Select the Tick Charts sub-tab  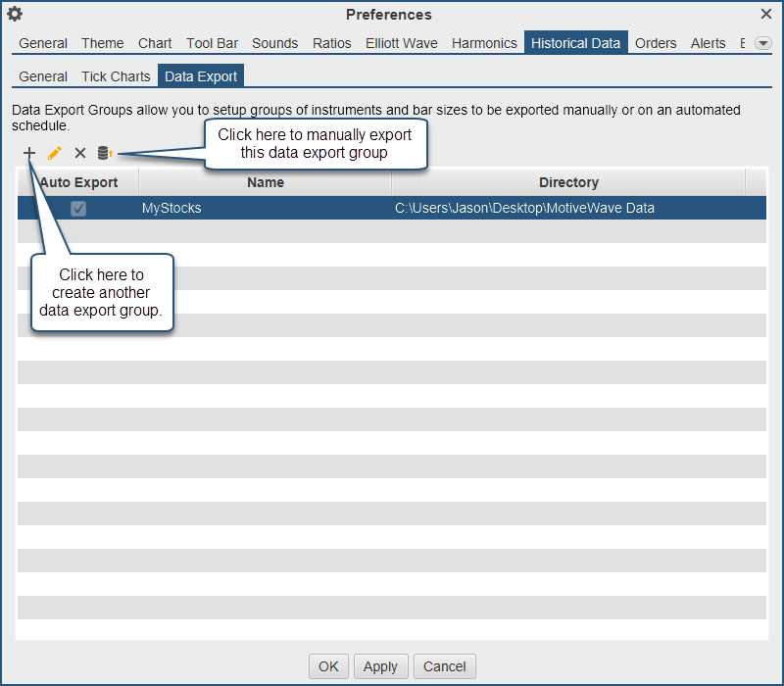116,76
